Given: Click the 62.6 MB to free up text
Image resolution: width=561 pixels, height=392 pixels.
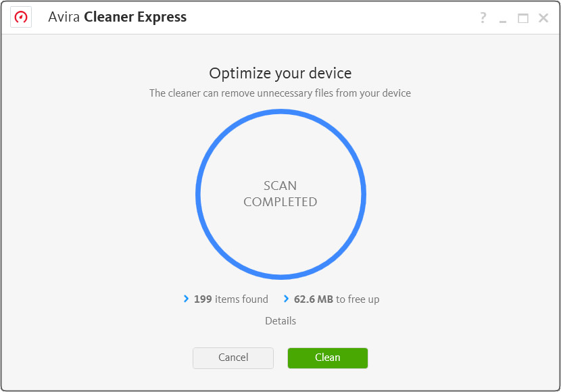Looking at the screenshot, I should (x=337, y=299).
